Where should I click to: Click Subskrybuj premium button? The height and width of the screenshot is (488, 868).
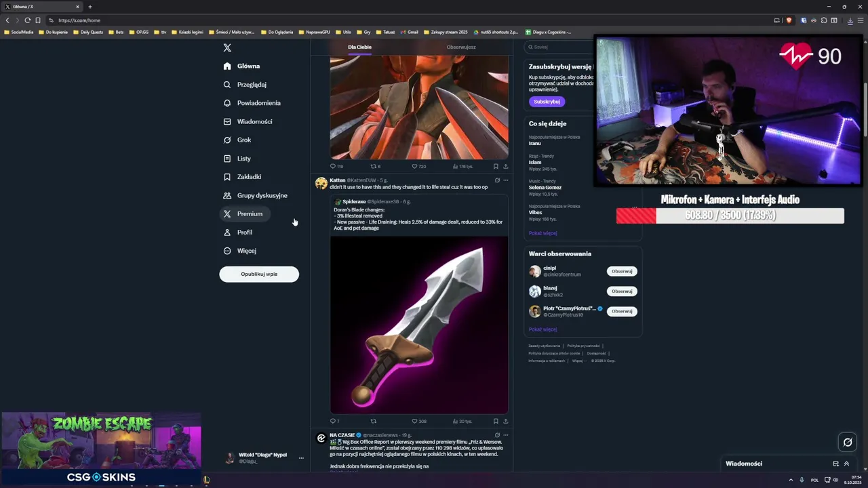tap(547, 102)
